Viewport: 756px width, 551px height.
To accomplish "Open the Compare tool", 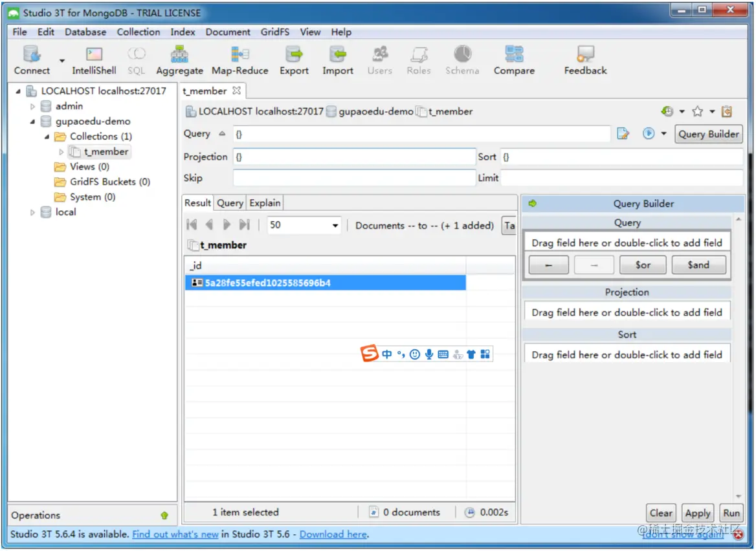I will [x=514, y=59].
